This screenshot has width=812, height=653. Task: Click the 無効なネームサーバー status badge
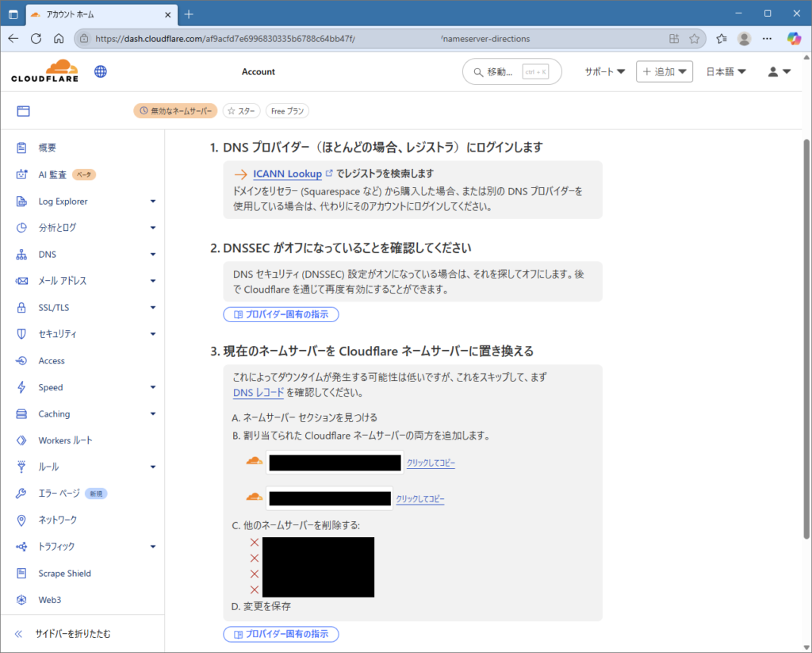tap(175, 111)
